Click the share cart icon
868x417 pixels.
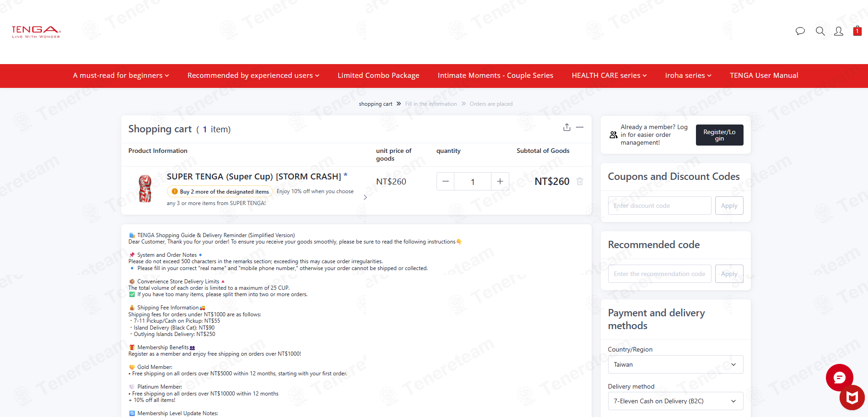pyautogui.click(x=567, y=127)
